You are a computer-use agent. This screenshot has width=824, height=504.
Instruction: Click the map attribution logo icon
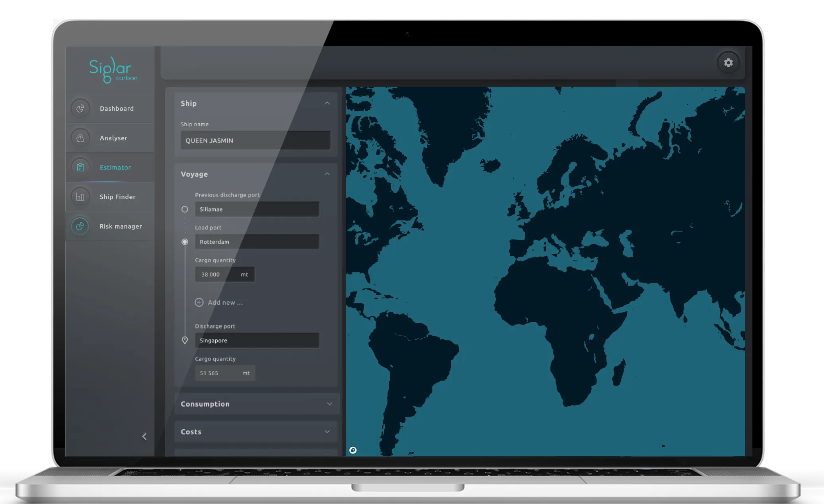pos(353,450)
